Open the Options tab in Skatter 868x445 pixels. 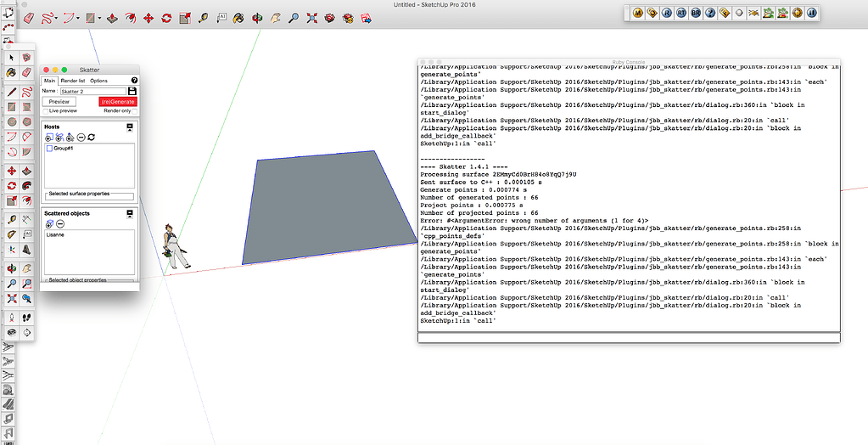tap(98, 81)
